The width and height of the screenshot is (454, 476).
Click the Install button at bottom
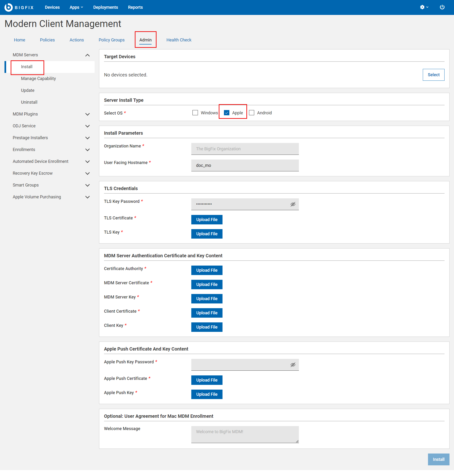click(438, 459)
